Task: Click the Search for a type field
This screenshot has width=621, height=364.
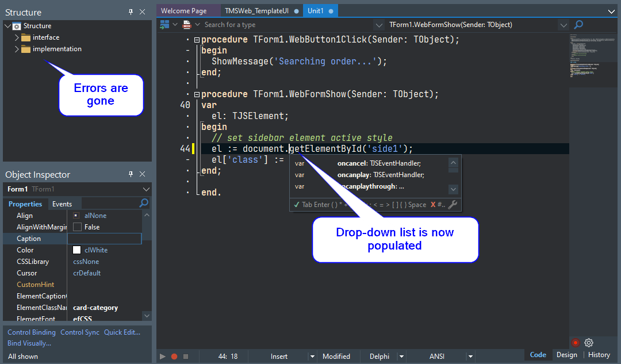Action: (x=288, y=25)
